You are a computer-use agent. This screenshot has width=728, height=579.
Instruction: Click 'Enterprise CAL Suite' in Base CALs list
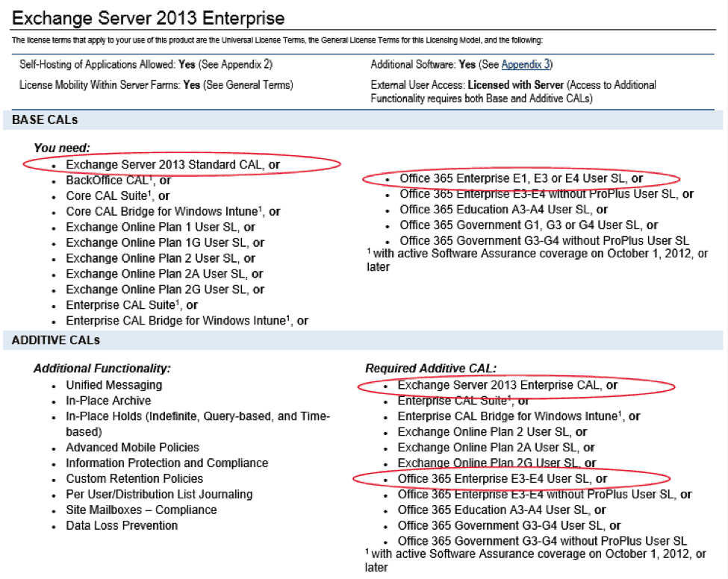tap(131, 305)
